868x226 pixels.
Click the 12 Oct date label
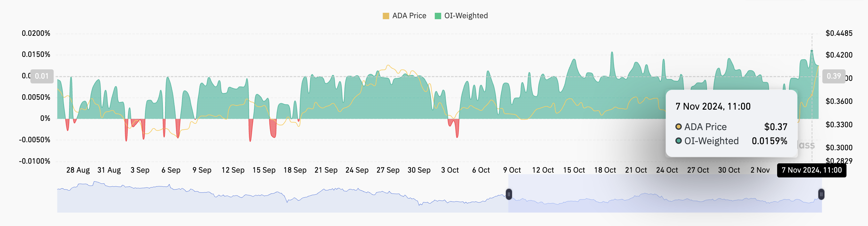543,170
